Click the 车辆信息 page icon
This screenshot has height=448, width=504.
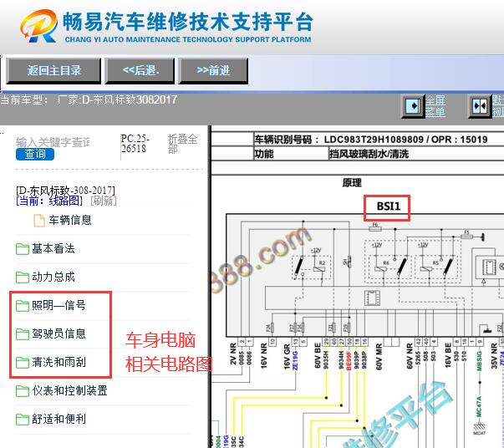39,221
